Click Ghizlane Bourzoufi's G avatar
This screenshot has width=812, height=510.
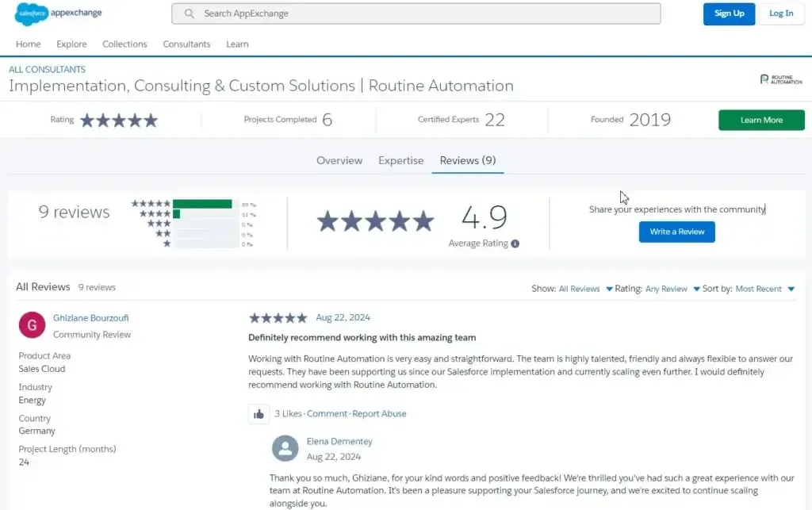32,324
